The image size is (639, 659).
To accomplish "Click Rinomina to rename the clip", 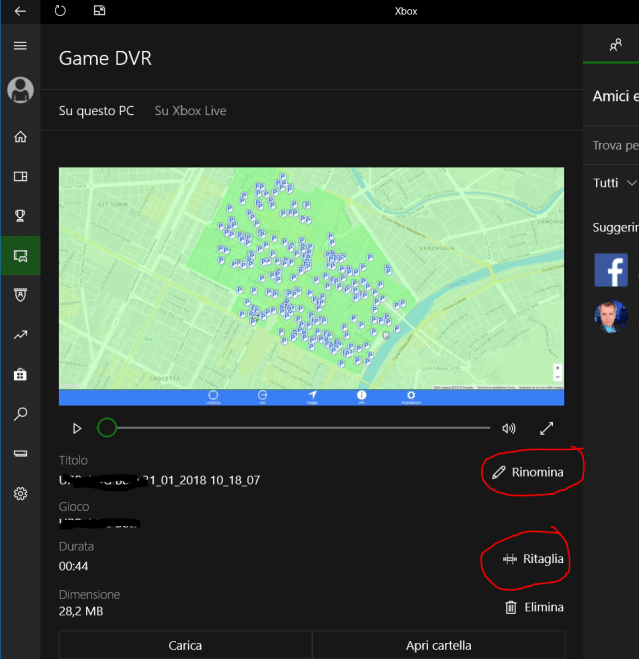I will click(528, 472).
